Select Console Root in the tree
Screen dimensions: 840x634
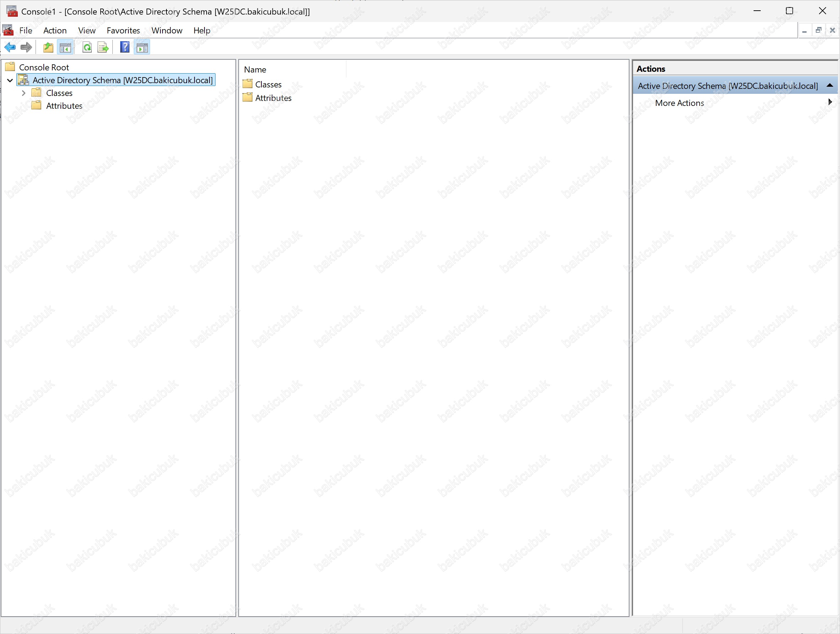[x=44, y=67]
